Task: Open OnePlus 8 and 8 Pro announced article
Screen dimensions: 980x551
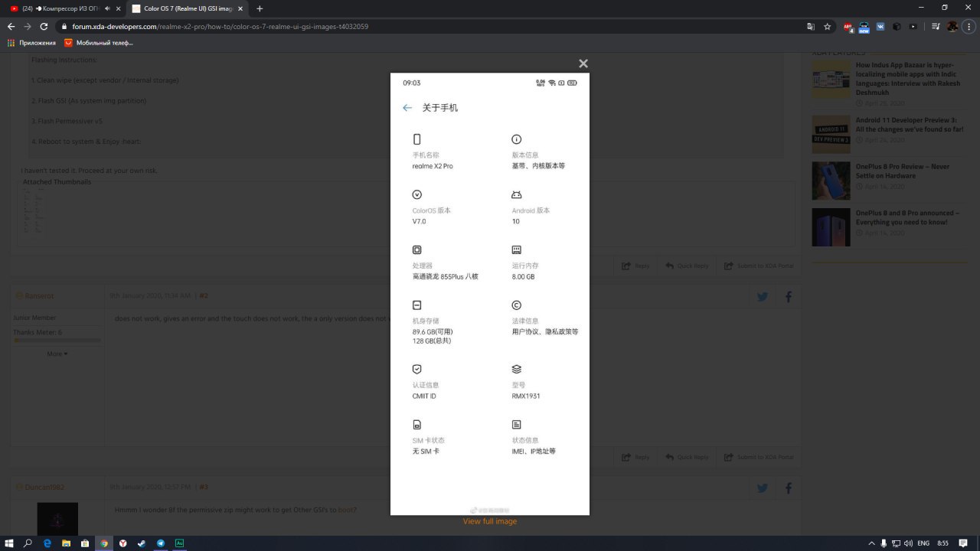Action: (x=907, y=217)
